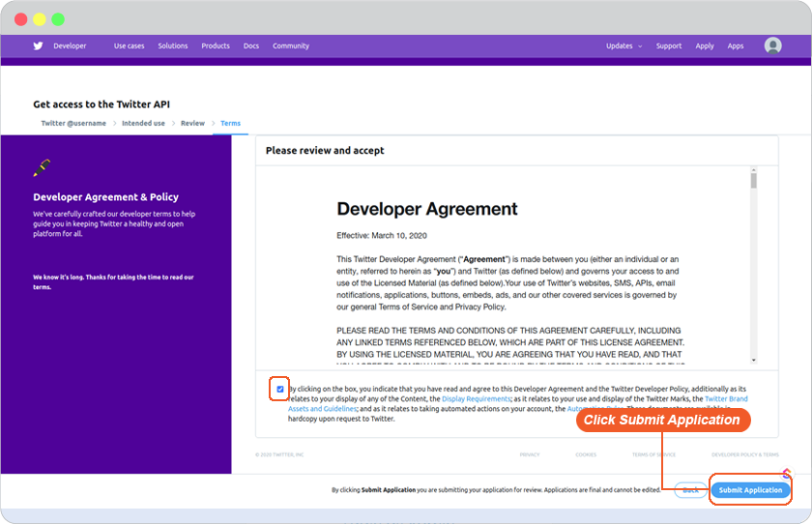Click the Developer Agreement heading text
The width and height of the screenshot is (812, 524).
click(x=426, y=209)
